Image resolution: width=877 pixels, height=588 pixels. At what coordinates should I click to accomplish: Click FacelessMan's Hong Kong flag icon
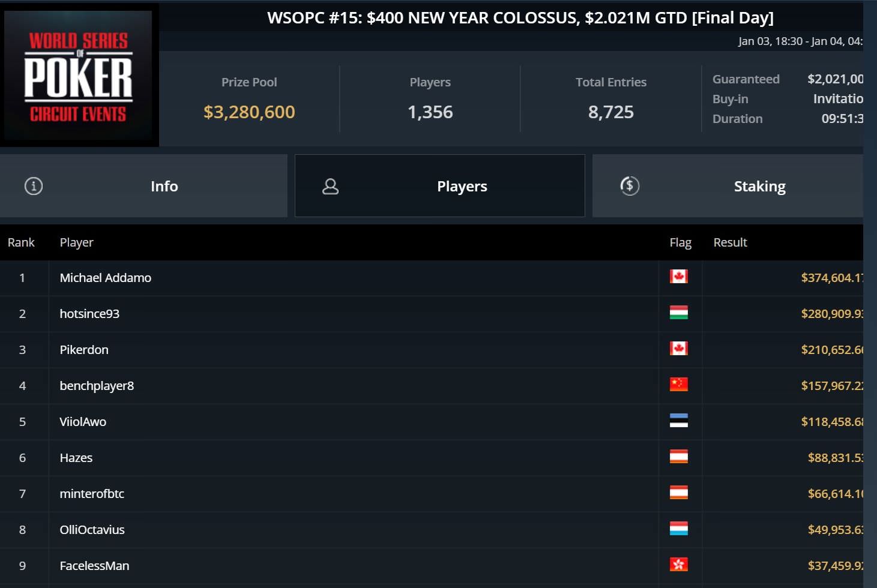[x=679, y=565]
